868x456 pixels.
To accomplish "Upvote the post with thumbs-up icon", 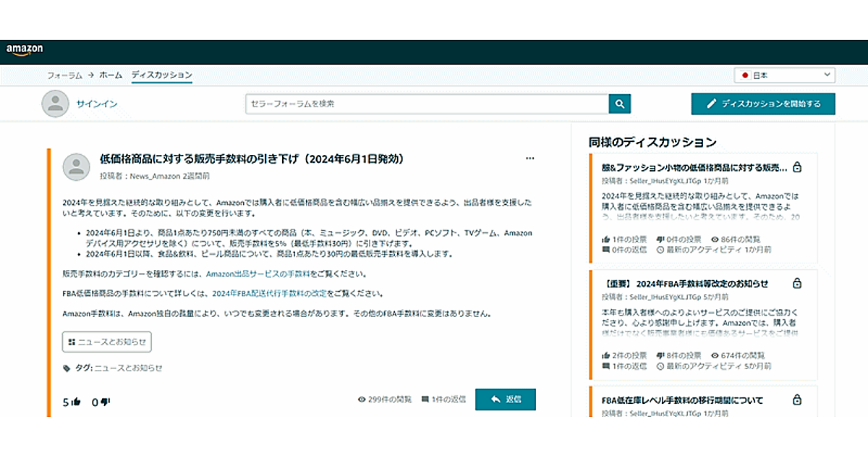I will (76, 402).
